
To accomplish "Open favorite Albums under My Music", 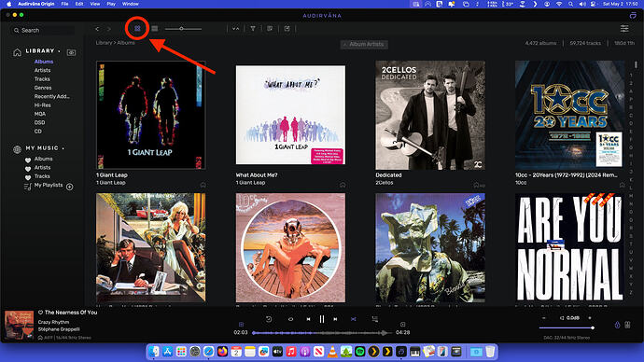I will (43, 159).
